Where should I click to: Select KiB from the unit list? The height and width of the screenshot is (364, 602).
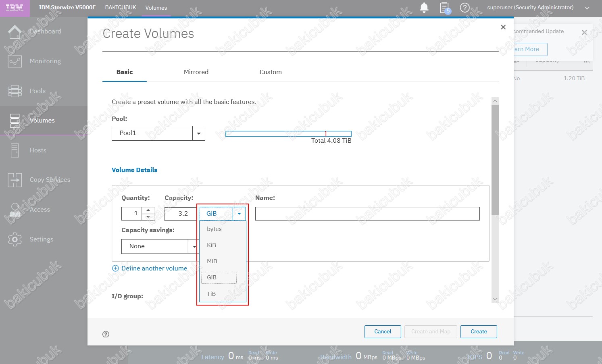(x=223, y=245)
